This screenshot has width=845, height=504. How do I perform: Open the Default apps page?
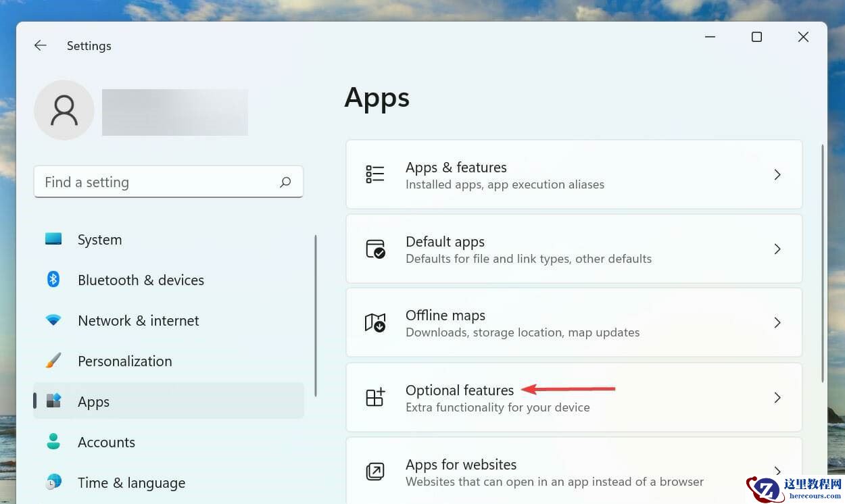pyautogui.click(x=574, y=249)
